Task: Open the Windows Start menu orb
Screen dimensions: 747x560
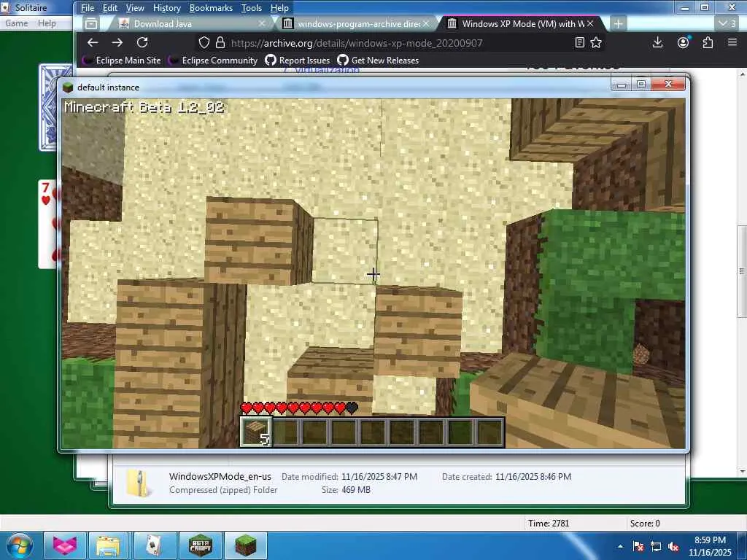Action: pos(20,545)
